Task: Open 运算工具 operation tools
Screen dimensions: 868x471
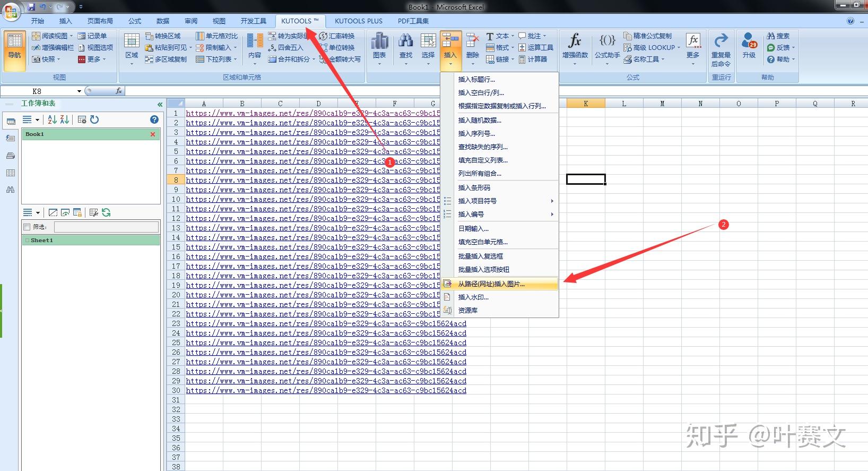Action: [536, 47]
